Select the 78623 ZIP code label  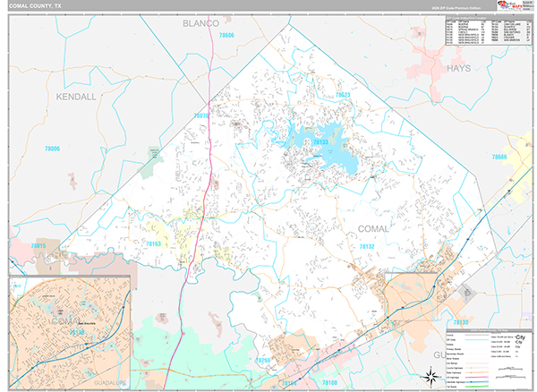tap(341, 94)
